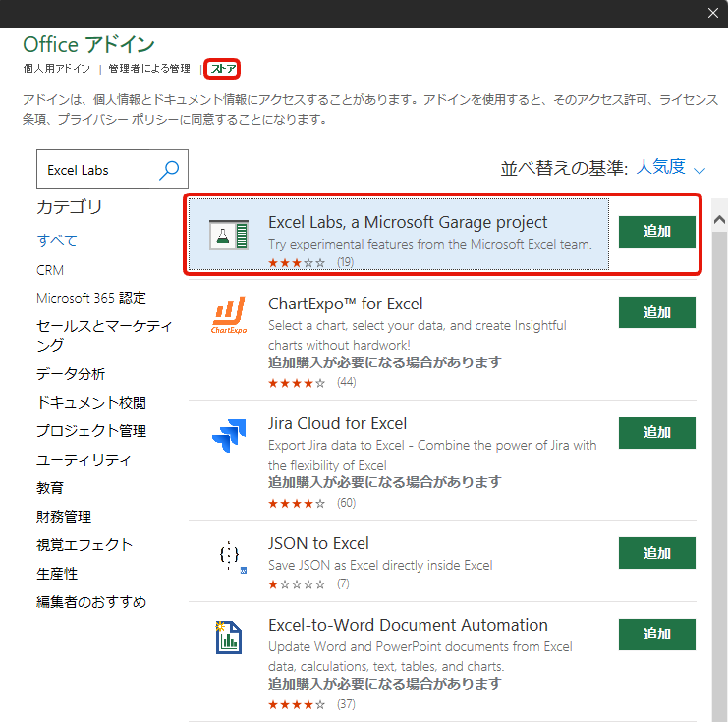The width and height of the screenshot is (728, 722).
Task: Switch to the 個人用アドイン tab
Action: pos(57,69)
